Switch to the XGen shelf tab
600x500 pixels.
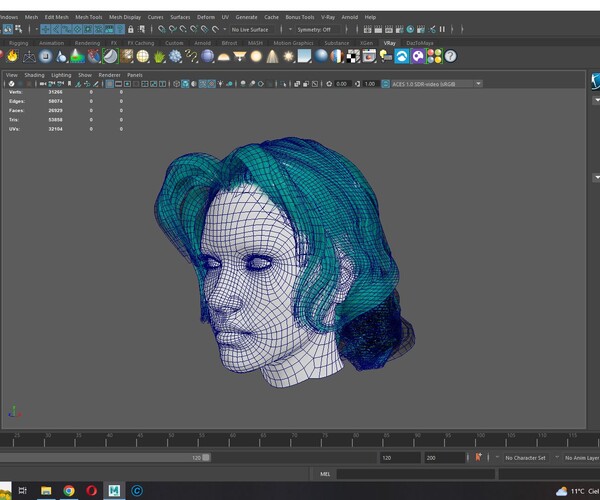(366, 43)
